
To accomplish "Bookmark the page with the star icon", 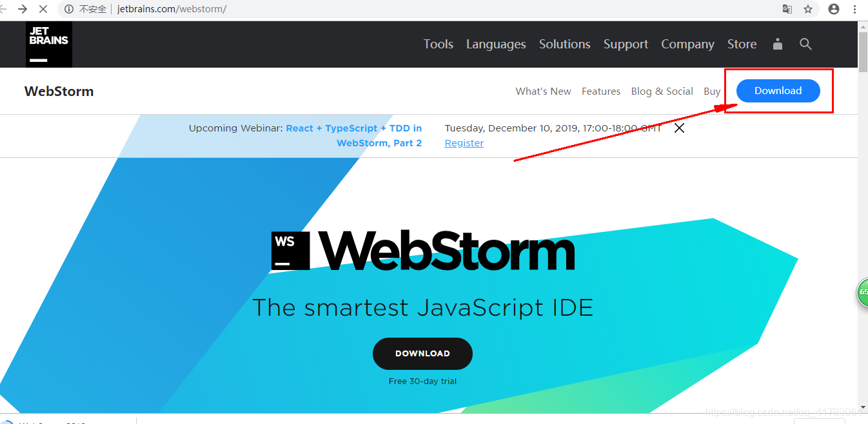I will pos(808,10).
